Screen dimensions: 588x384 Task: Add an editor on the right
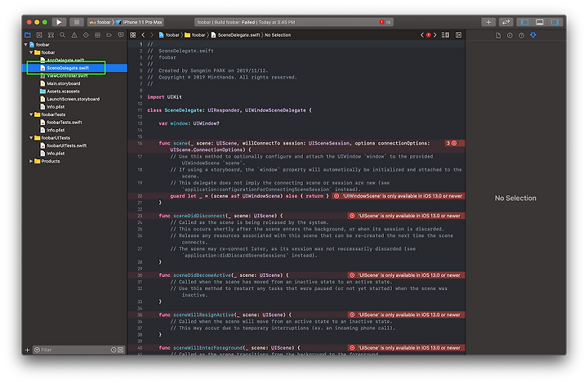(459, 35)
